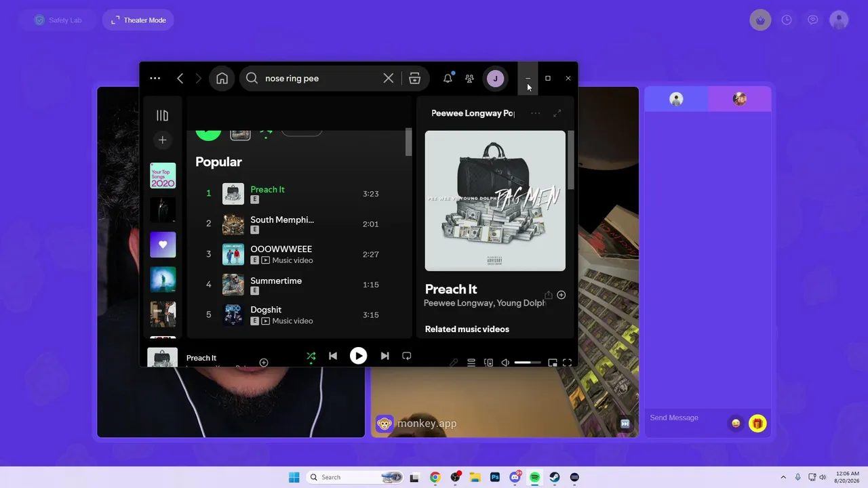The image size is (868, 488).
Task: Switch to the first chat avatar tab
Action: point(676,99)
